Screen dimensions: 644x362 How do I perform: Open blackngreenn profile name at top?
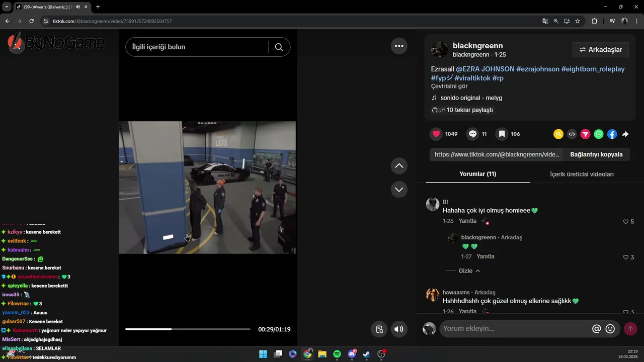tap(477, 46)
